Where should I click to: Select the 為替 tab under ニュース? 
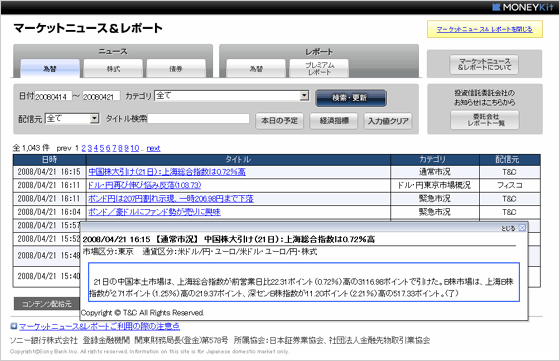(50, 69)
